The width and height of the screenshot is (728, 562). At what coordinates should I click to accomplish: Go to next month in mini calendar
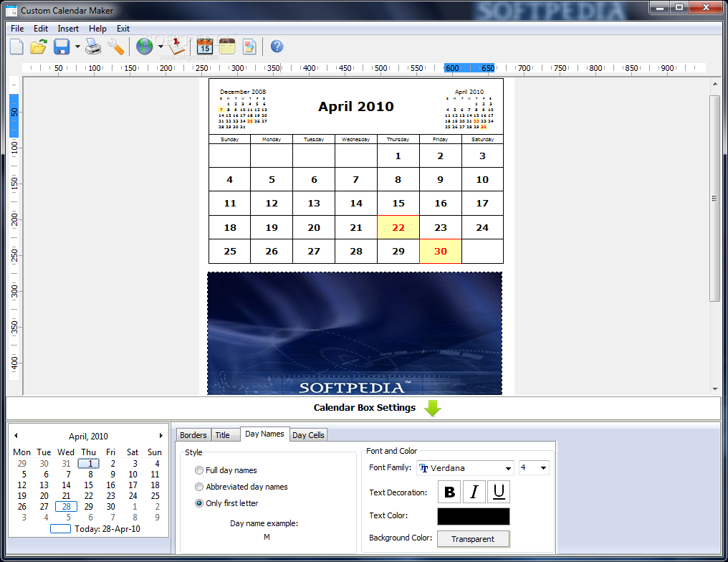(161, 436)
